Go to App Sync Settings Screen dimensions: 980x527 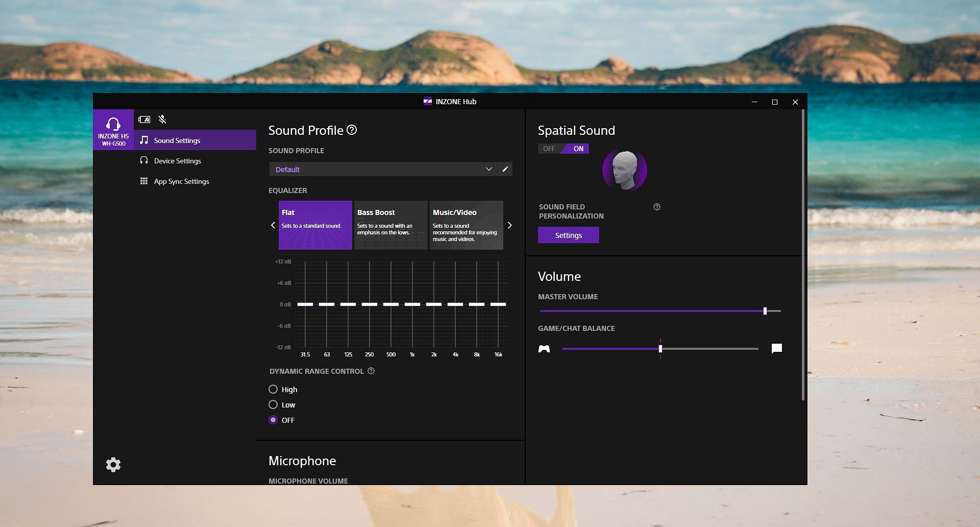tap(181, 181)
